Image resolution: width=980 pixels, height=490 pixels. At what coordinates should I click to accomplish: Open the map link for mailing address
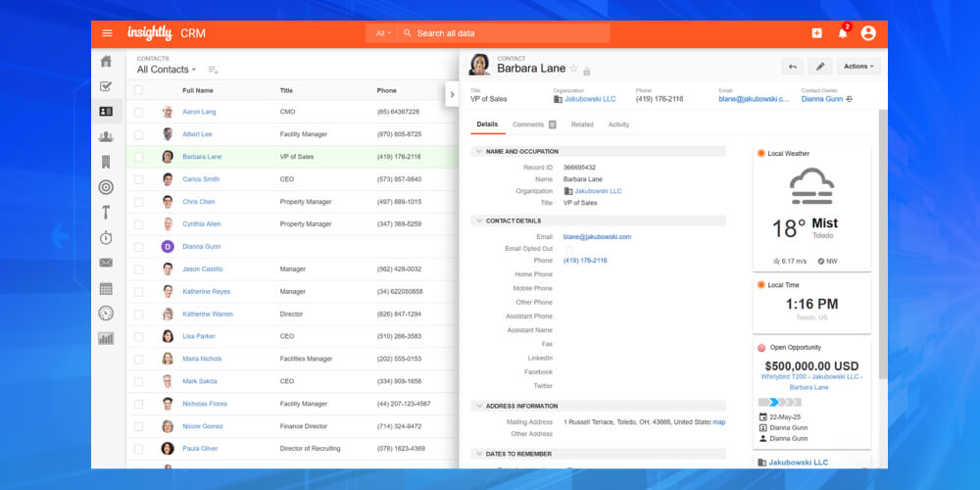(x=718, y=421)
